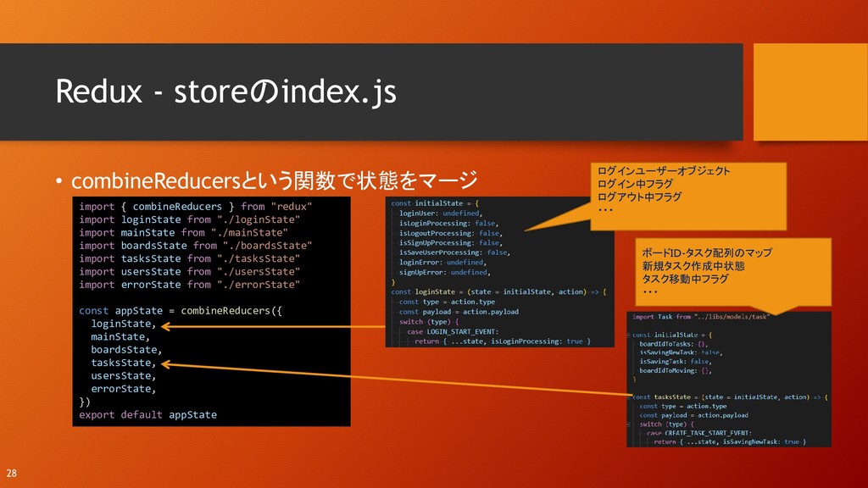Screen dimensions: 868x488
Task: Select the callout text "ログイン中フラグ"
Action: [635, 184]
